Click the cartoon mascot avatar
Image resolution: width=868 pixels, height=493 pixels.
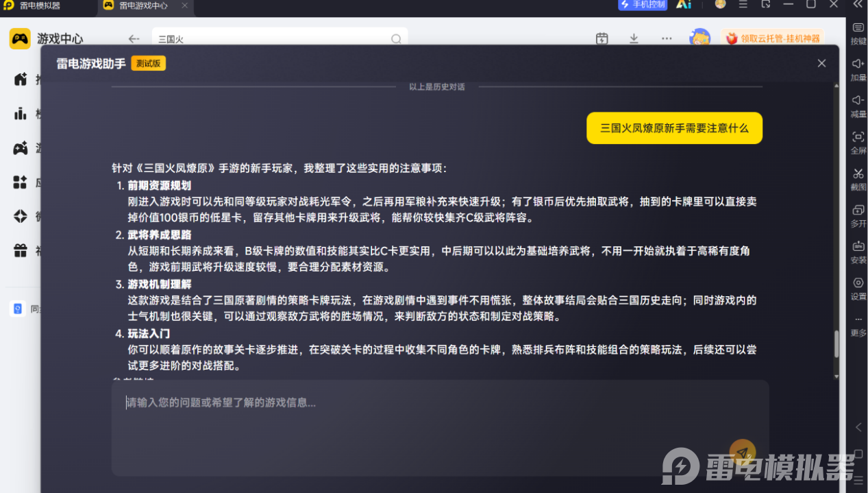coord(699,37)
